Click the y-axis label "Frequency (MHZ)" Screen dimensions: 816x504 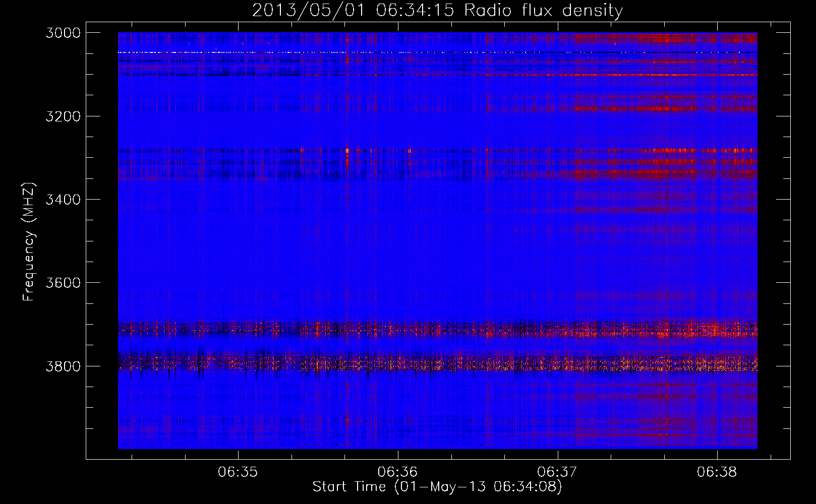(x=29, y=242)
